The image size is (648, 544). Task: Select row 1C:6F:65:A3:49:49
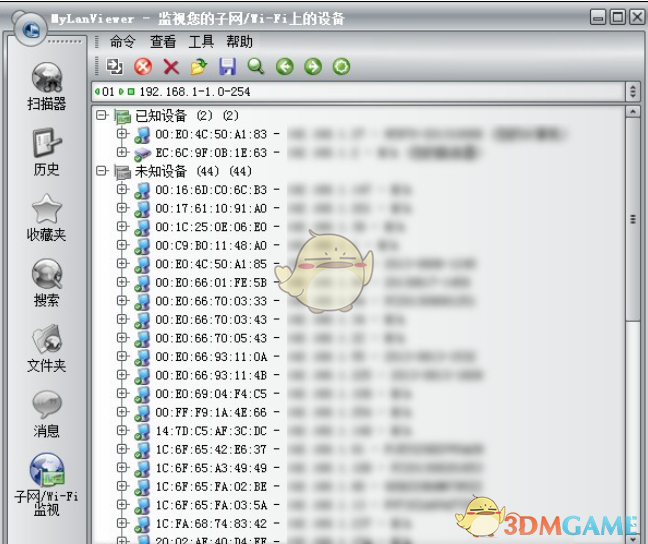point(211,468)
